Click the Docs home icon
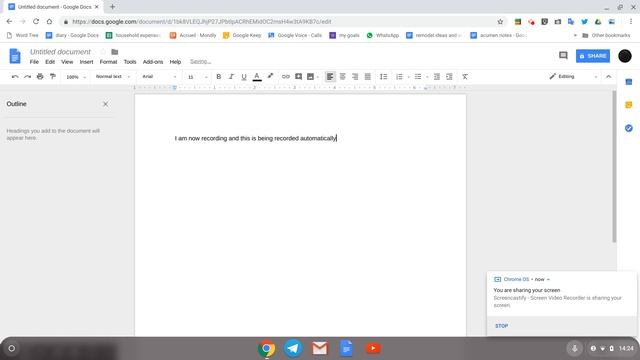The width and height of the screenshot is (640, 360). pos(15,56)
